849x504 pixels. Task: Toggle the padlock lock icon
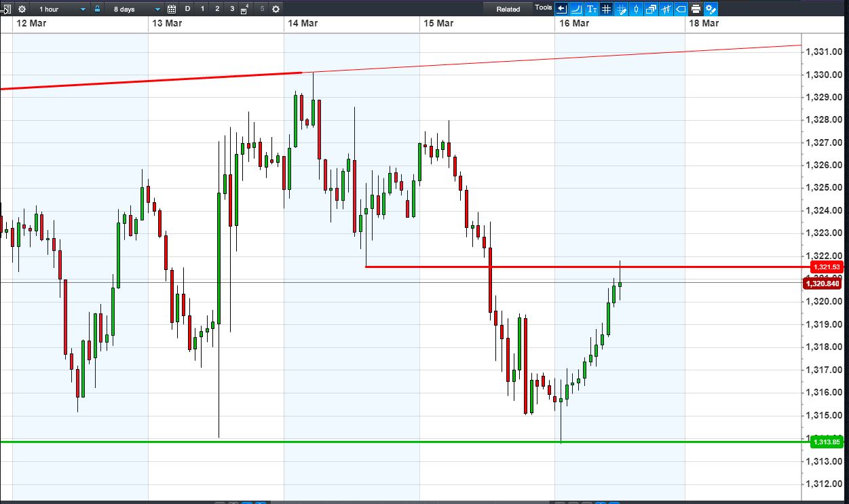(97, 9)
